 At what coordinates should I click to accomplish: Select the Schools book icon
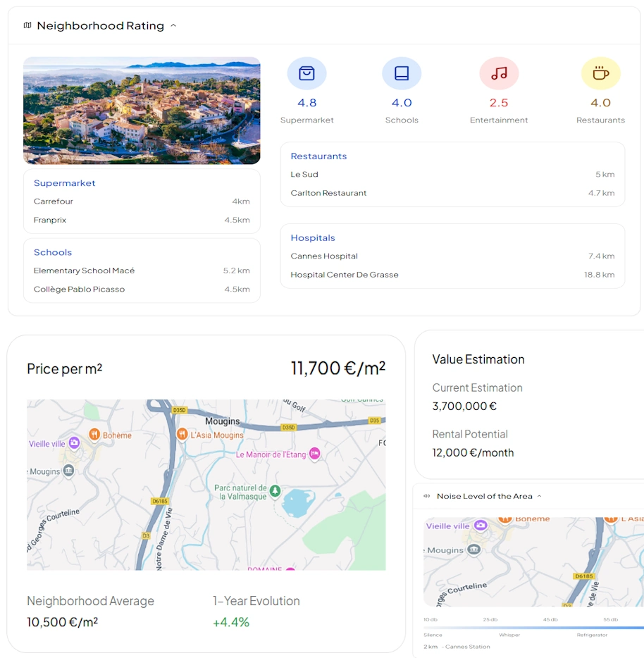[x=402, y=73]
